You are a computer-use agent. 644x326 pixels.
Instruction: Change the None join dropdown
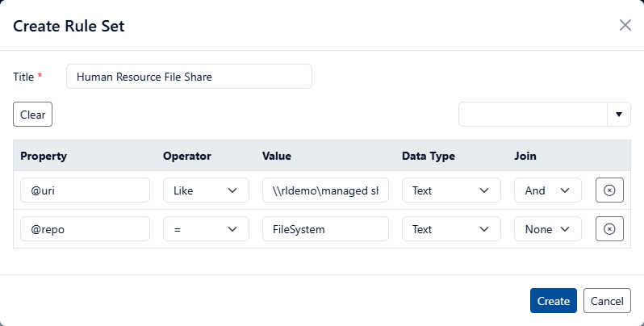[547, 229]
